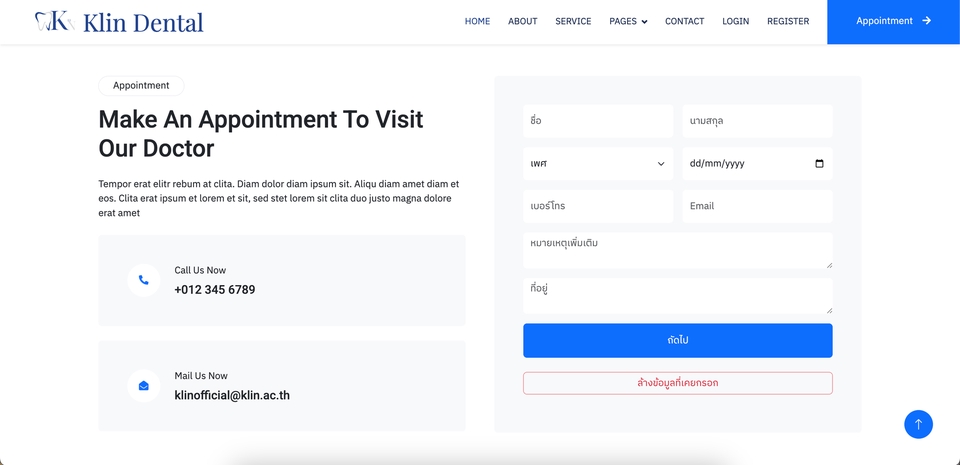
Task: Expand the PAGES dropdown menu
Action: tap(628, 21)
